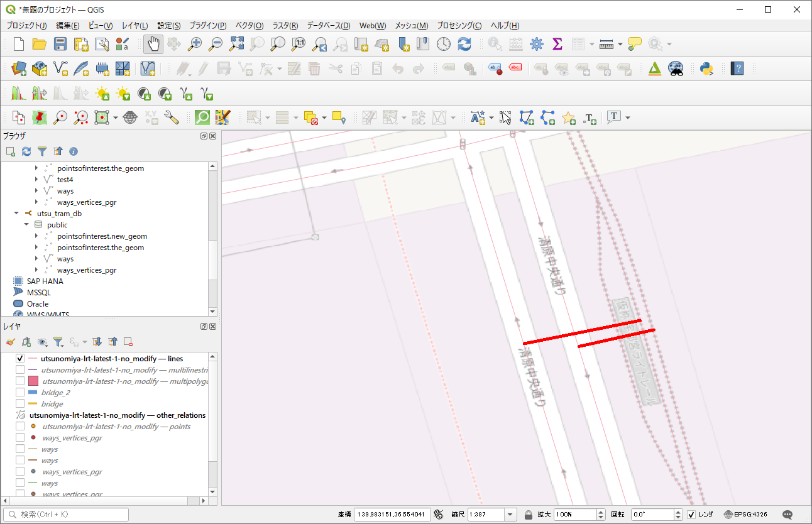Click the Statistical Summary sigma icon

[x=557, y=44]
